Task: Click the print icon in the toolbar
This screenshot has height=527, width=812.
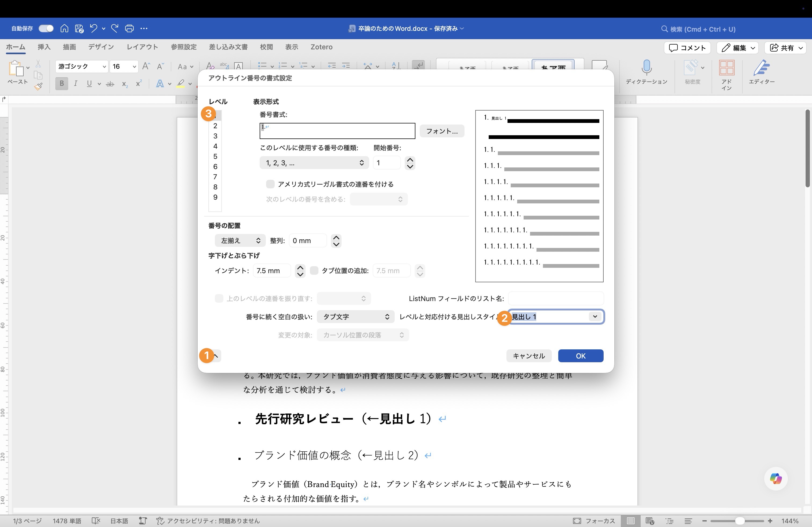Action: tap(129, 28)
